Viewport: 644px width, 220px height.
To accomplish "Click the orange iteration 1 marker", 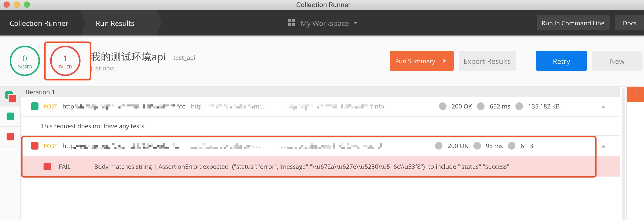I will pos(635,94).
